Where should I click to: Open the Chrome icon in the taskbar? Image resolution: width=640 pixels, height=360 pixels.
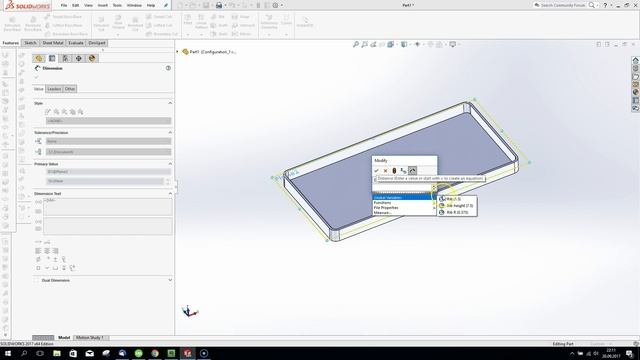tap(155, 353)
